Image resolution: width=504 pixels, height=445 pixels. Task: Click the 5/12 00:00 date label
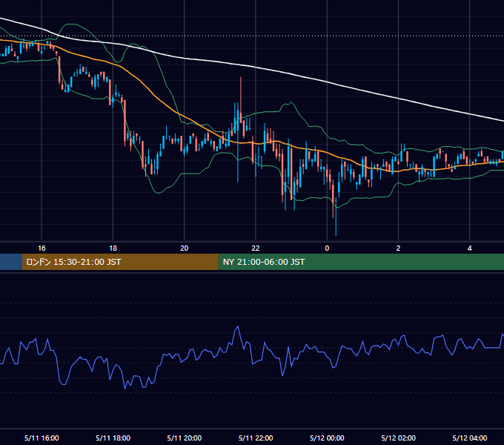tap(327, 438)
